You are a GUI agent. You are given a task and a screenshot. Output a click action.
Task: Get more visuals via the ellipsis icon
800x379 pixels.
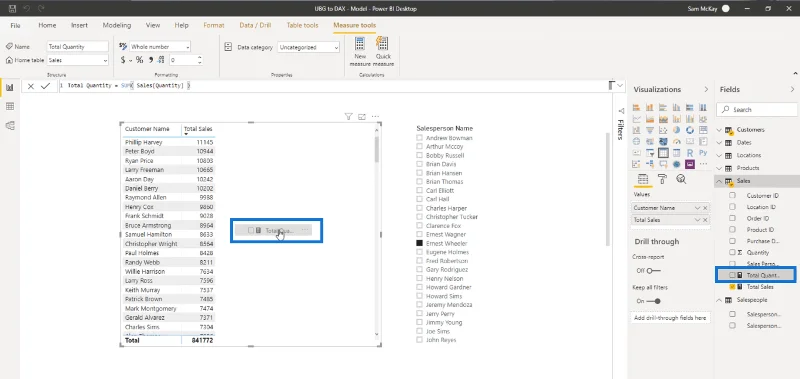703,164
